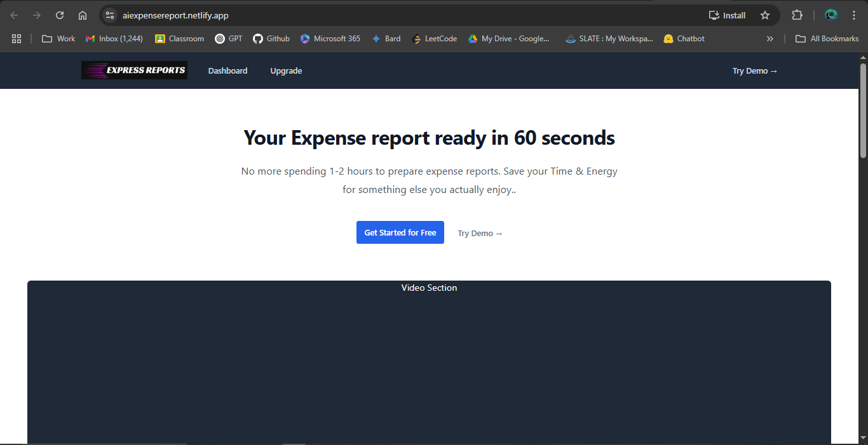The height and width of the screenshot is (445, 868).
Task: Open the Bard bookmark
Action: (x=386, y=39)
